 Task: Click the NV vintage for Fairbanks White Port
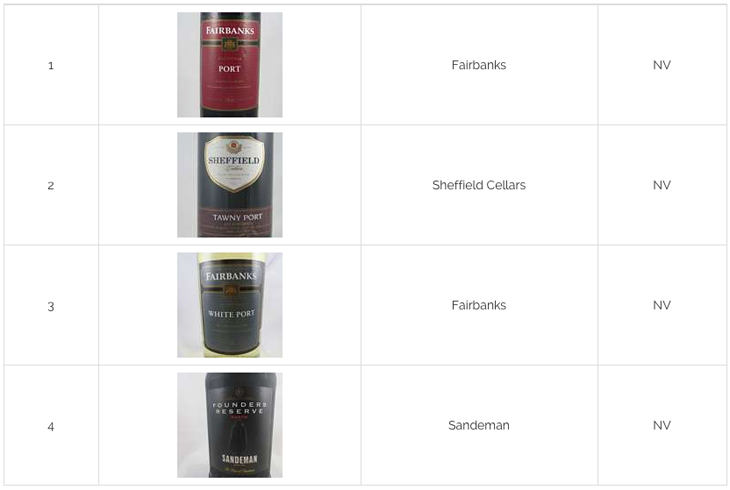click(x=662, y=305)
